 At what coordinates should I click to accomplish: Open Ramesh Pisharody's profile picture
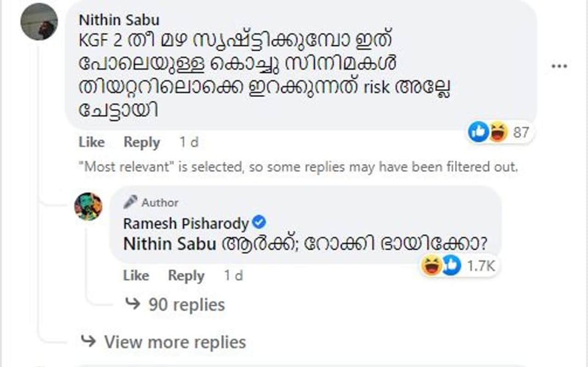pyautogui.click(x=88, y=206)
